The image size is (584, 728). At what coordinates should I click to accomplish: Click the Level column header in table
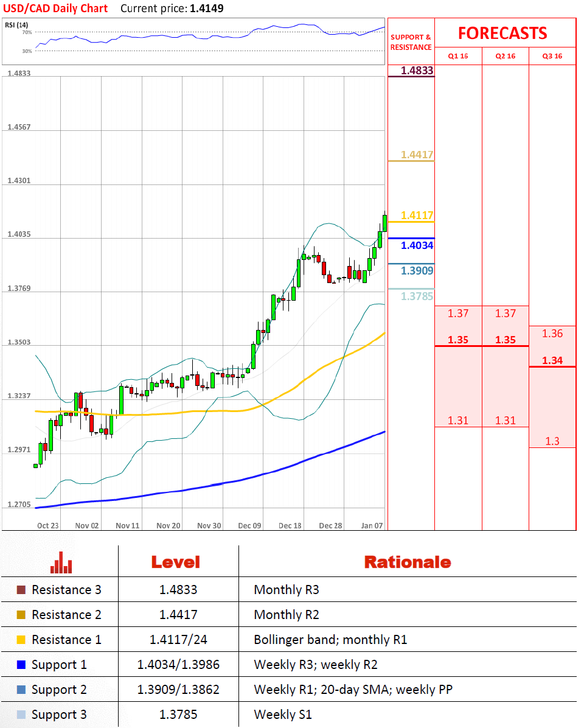coord(175,562)
